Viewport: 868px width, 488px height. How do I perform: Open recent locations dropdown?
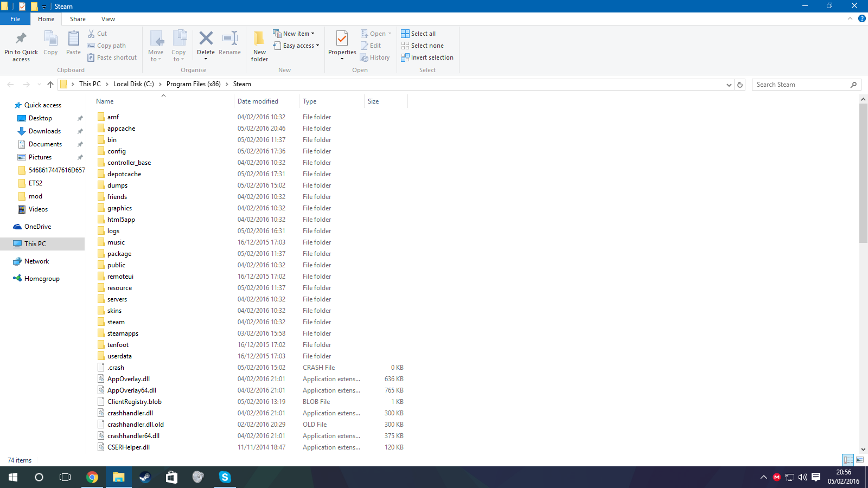39,84
